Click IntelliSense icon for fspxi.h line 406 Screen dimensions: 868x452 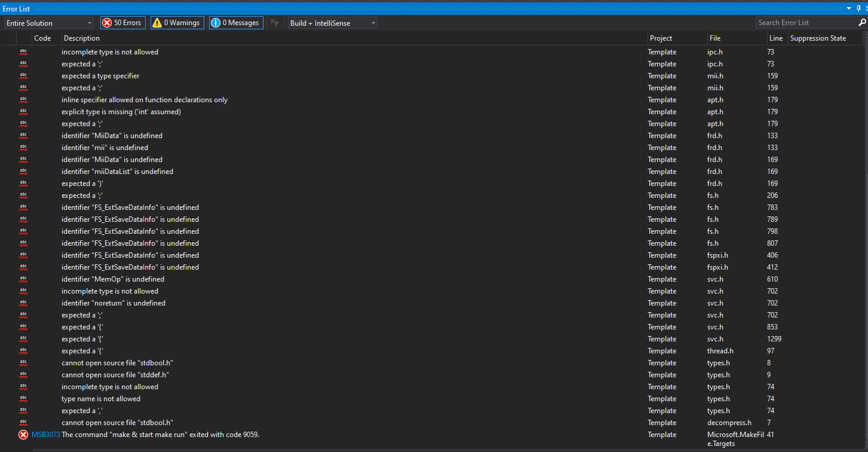click(x=23, y=255)
